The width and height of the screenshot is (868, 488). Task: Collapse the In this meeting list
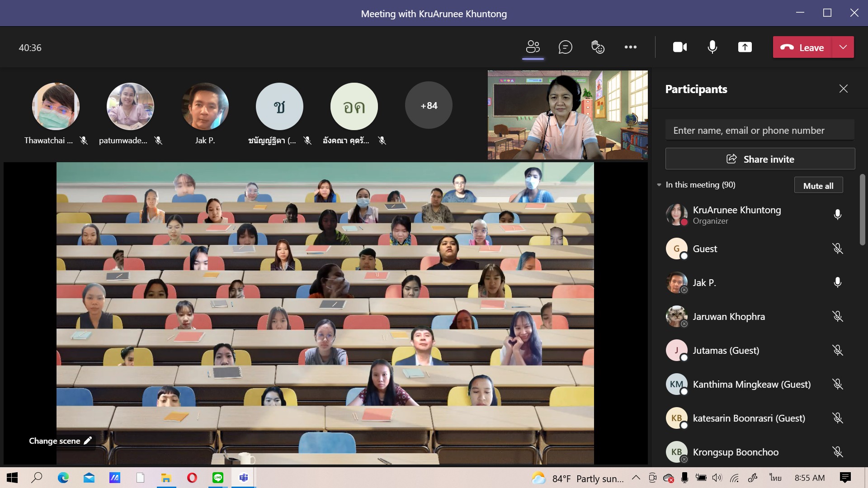click(x=659, y=185)
